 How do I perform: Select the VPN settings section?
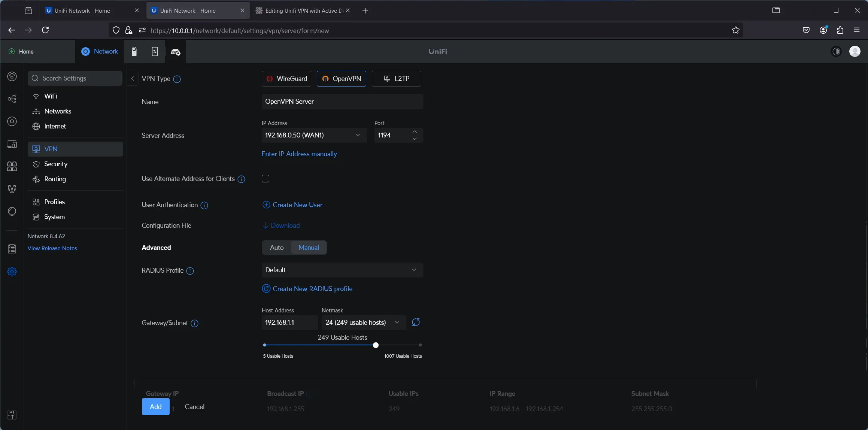(x=75, y=149)
